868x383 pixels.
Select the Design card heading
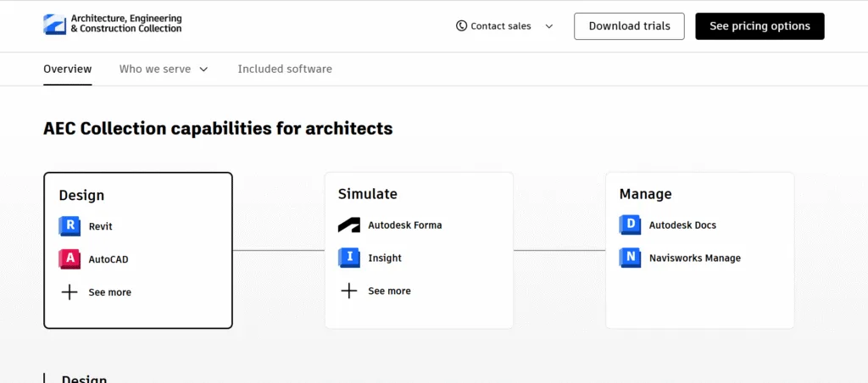pos(81,196)
